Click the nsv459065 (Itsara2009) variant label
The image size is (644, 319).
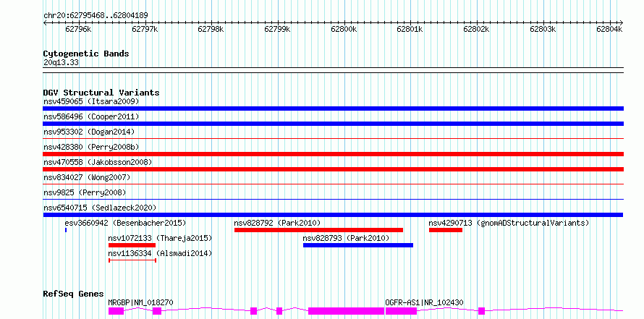click(x=91, y=101)
